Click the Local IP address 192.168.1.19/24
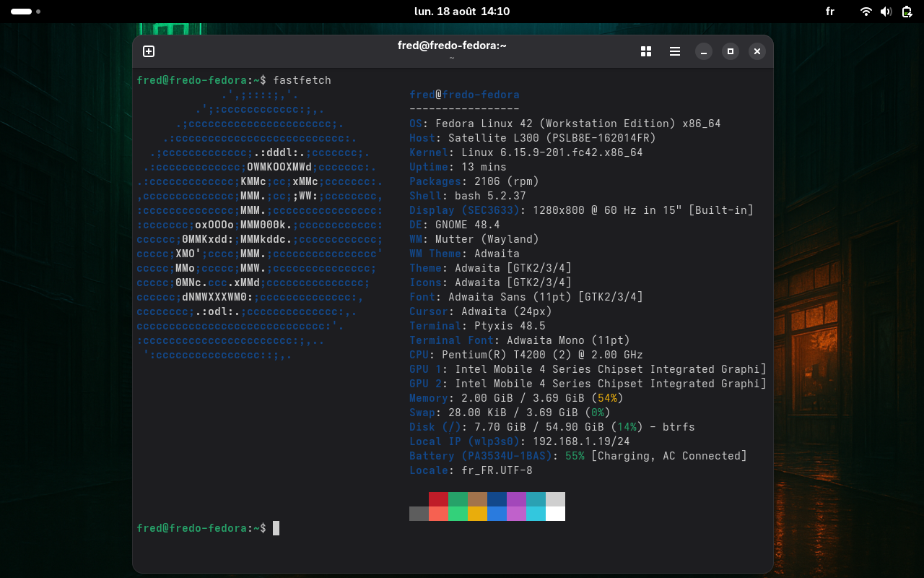The width and height of the screenshot is (924, 578). [580, 441]
